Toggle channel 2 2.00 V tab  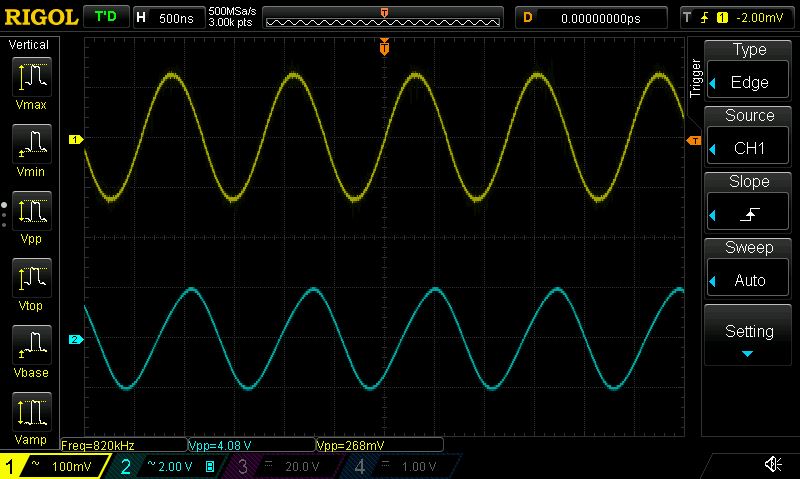pos(168,466)
